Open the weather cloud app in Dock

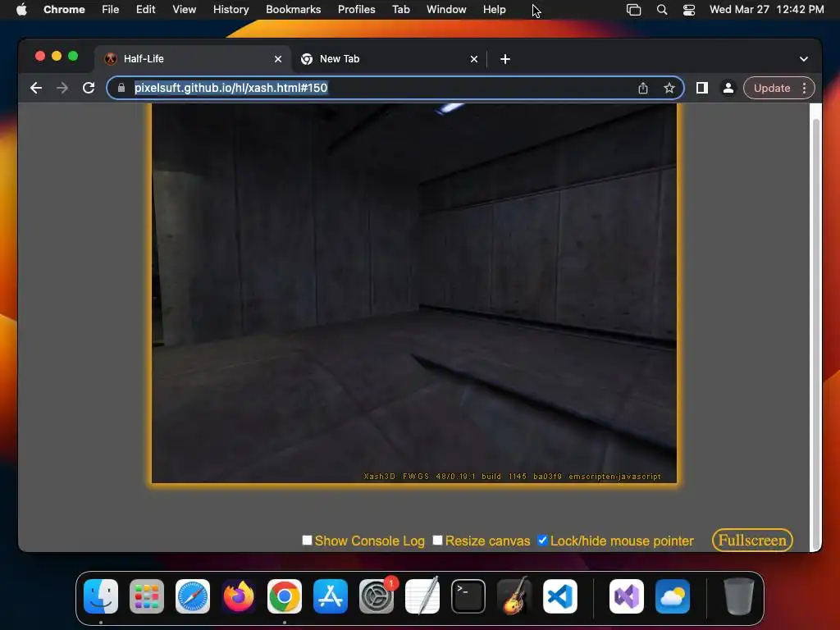(673, 596)
